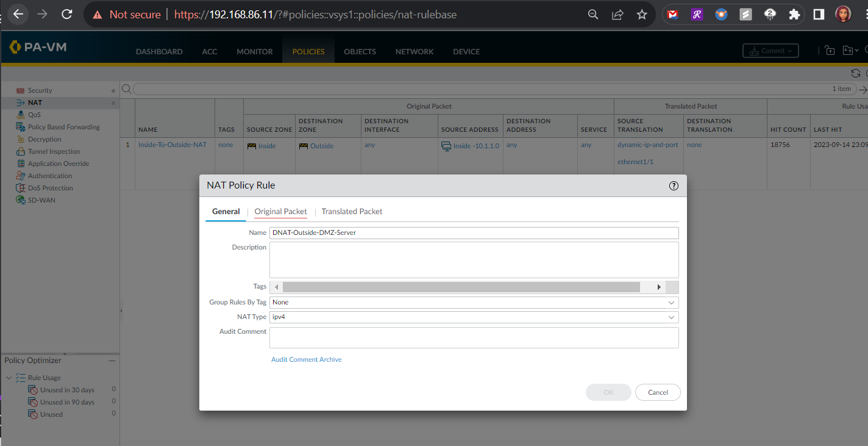Screen dimensions: 868x446
Task: Click the help icon in NAT Policy Rule dialog
Action: pos(674,186)
